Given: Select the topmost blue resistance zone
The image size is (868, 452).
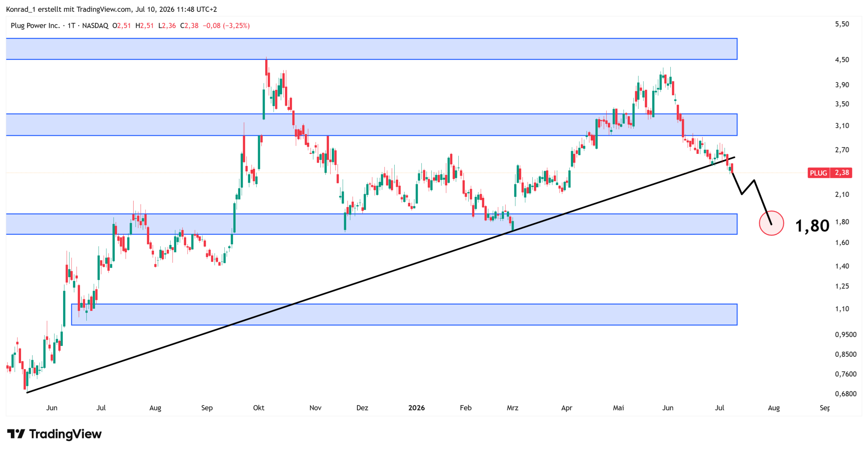Looking at the screenshot, I should coord(372,49).
